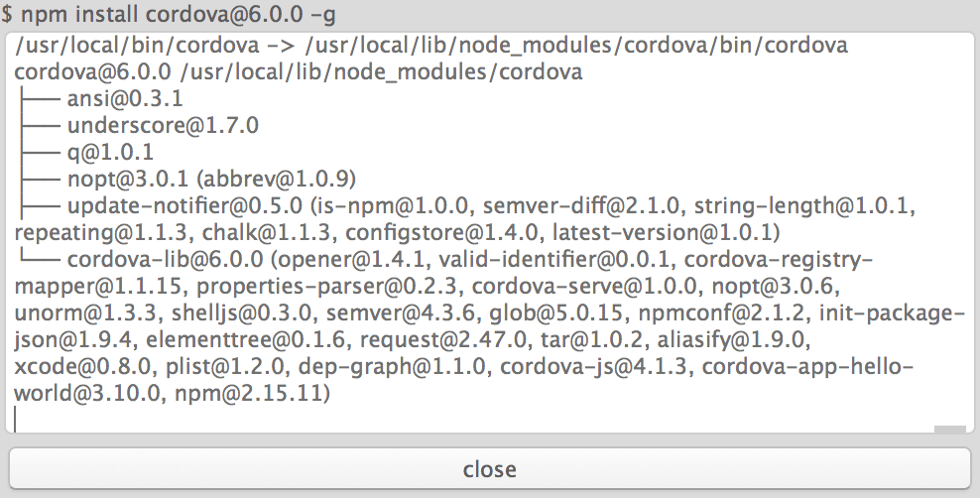Click the q@1.0.1 dependency line

point(110,153)
